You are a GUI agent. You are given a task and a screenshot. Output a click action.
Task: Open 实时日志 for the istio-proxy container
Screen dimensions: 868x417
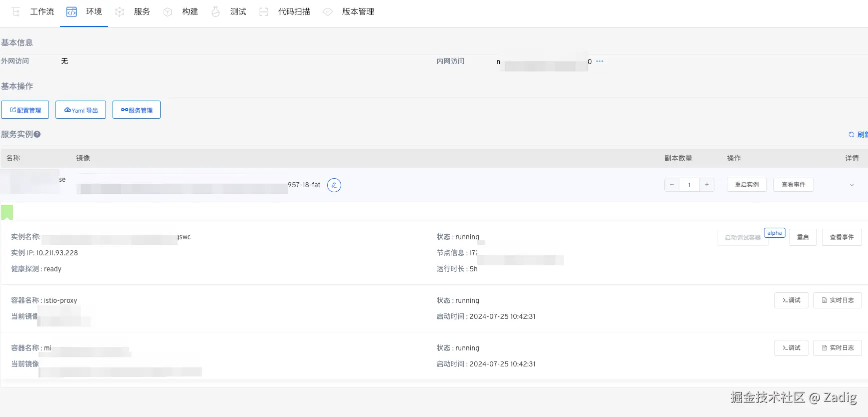click(838, 300)
